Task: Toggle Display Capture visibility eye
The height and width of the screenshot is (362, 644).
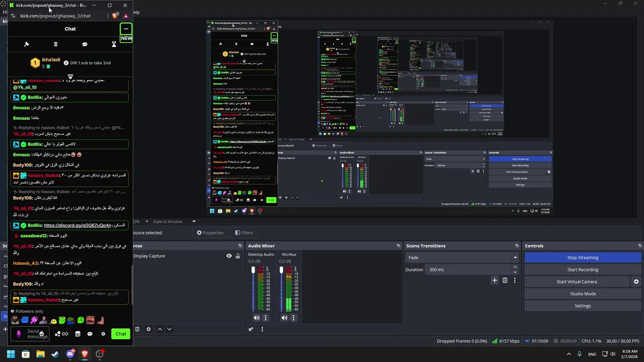Action: click(x=229, y=256)
